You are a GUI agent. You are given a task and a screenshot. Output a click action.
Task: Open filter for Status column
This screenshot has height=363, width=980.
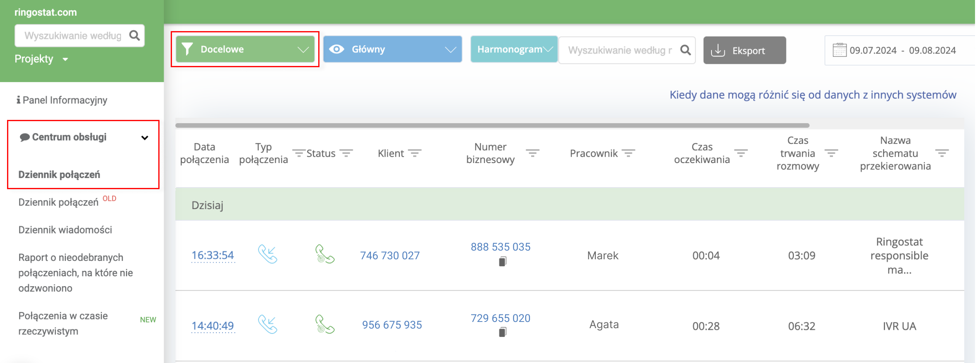click(346, 153)
